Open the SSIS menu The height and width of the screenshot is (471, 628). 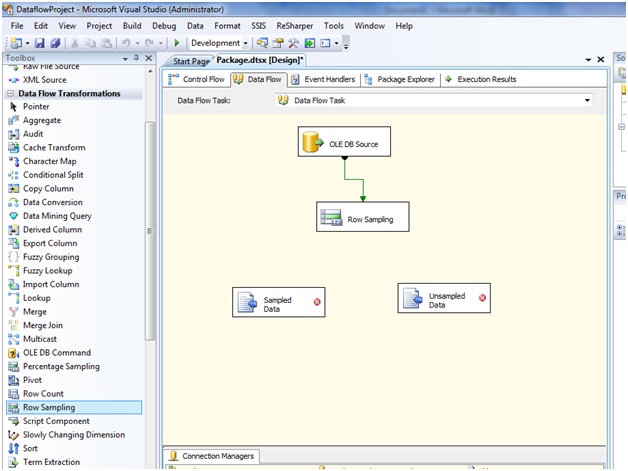click(259, 25)
